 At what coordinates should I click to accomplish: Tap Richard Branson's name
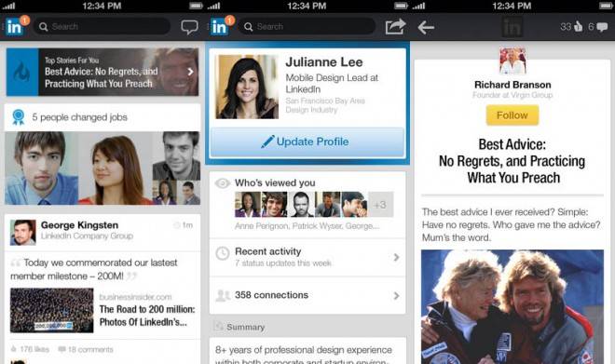click(512, 85)
